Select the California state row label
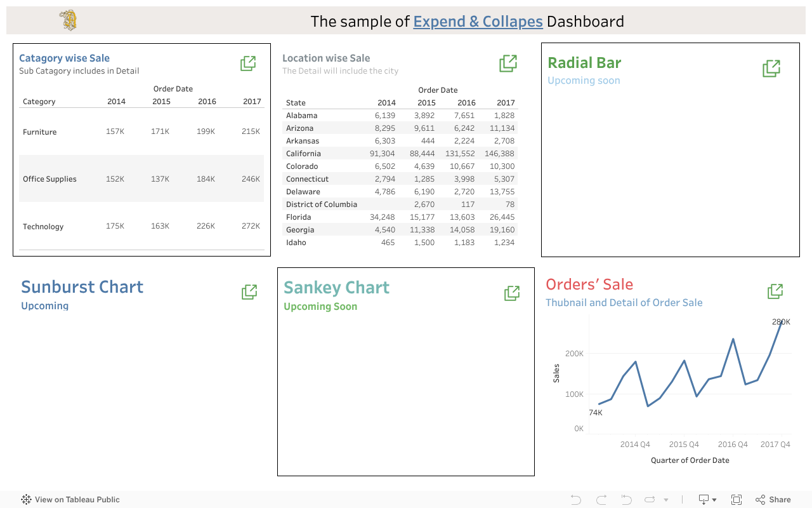Image resolution: width=812 pixels, height=508 pixels. tap(303, 154)
